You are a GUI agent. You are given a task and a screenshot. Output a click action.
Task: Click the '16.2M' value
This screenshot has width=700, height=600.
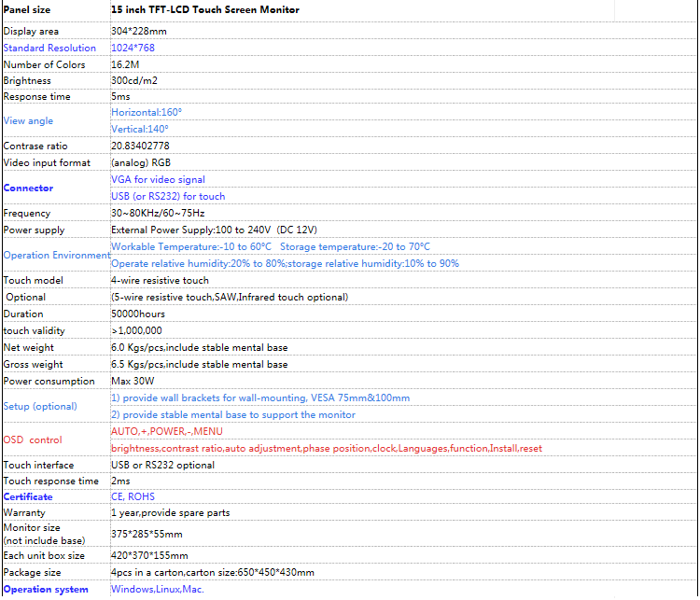(125, 64)
